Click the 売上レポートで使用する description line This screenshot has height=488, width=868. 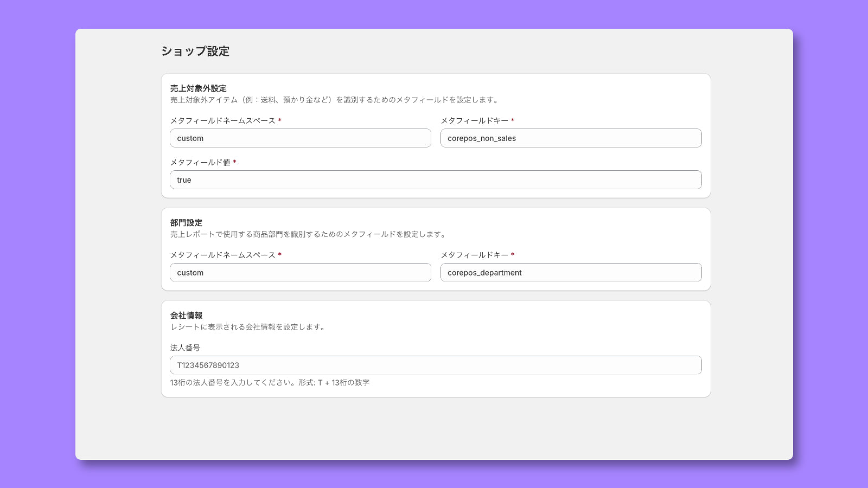308,234
